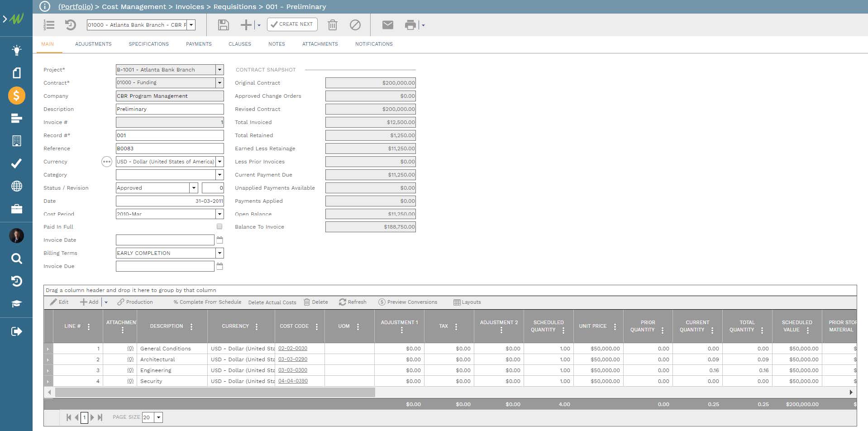Open the Cost Management sidebar icon
Image resolution: width=868 pixels, height=431 pixels.
(x=16, y=96)
